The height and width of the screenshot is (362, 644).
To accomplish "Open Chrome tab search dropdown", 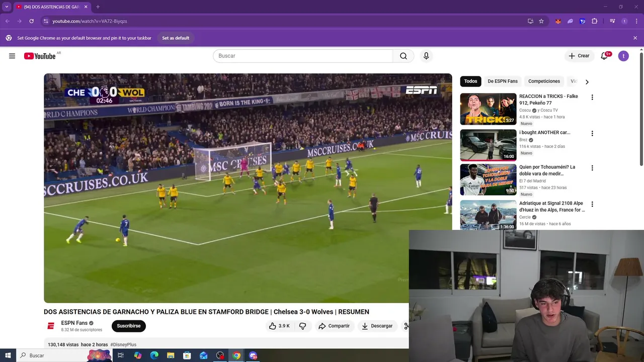I will [7, 7].
